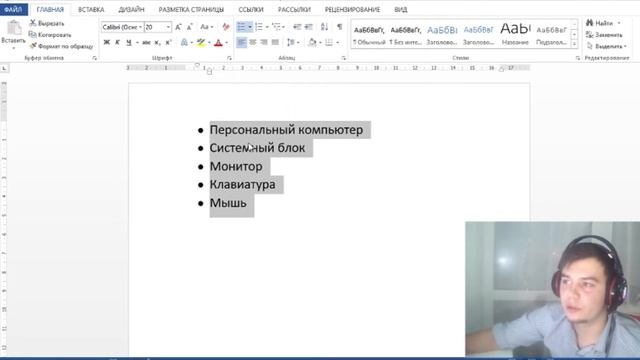Click the bullet line 'Персональный компьютер'
This screenshot has width=640, height=360.
click(286, 130)
